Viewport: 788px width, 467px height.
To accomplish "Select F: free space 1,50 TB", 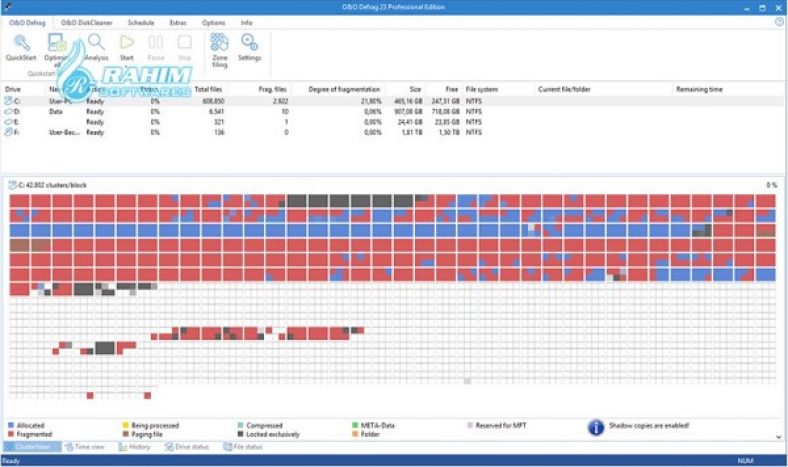I will point(449,132).
